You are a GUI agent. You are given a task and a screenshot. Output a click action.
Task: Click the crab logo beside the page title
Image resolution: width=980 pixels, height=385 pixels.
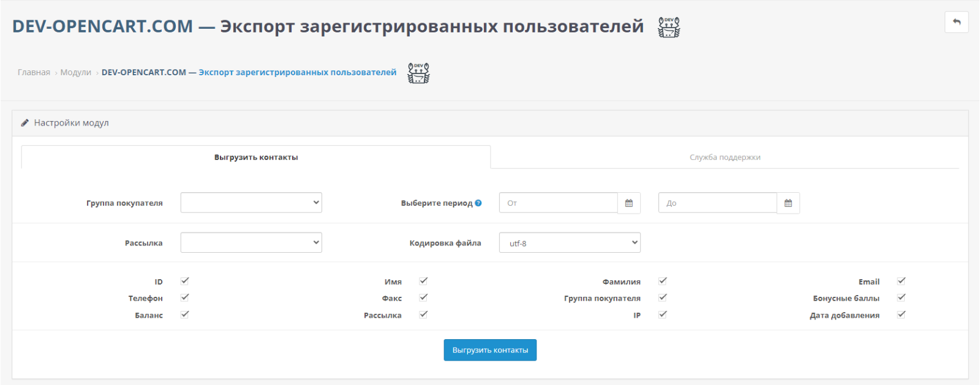669,27
